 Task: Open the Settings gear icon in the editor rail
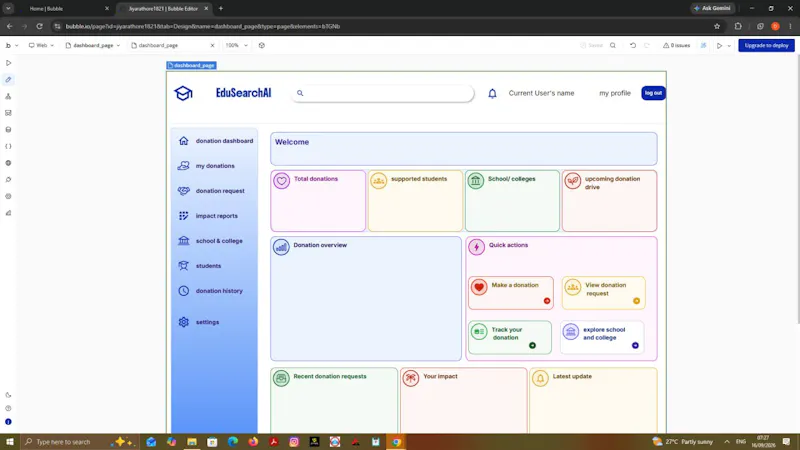[x=8, y=196]
